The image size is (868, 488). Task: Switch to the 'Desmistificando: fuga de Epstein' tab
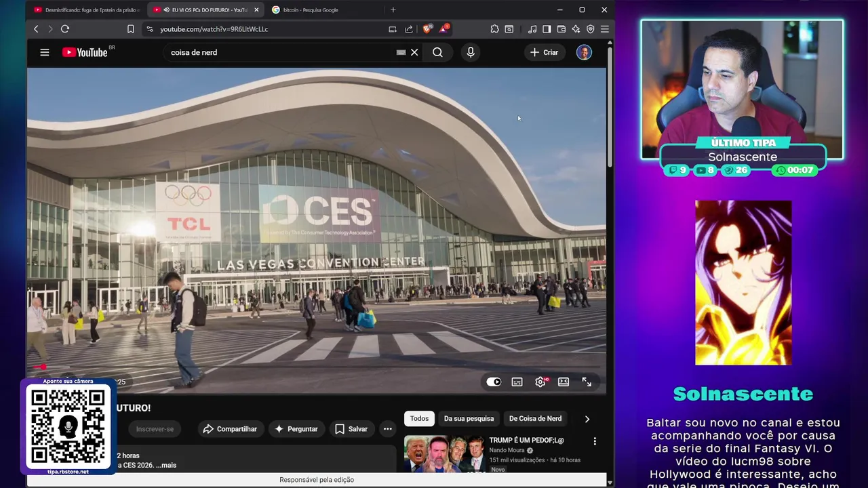[87, 9]
